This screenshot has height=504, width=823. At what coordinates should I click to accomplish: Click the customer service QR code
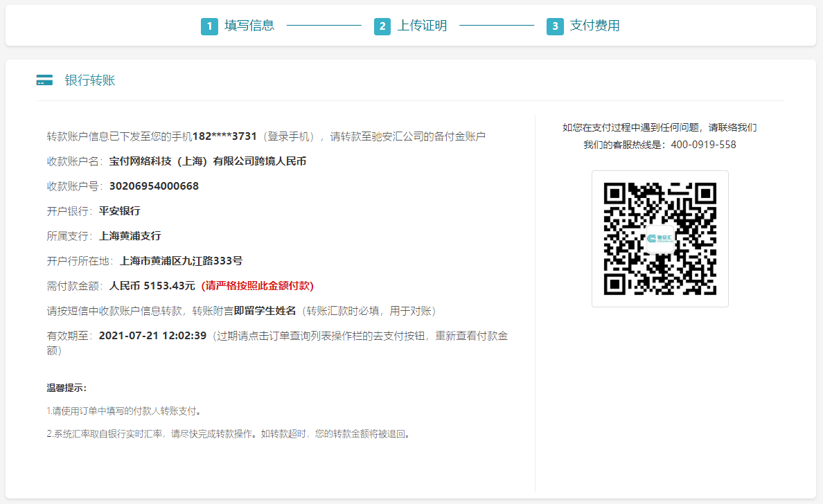[660, 239]
